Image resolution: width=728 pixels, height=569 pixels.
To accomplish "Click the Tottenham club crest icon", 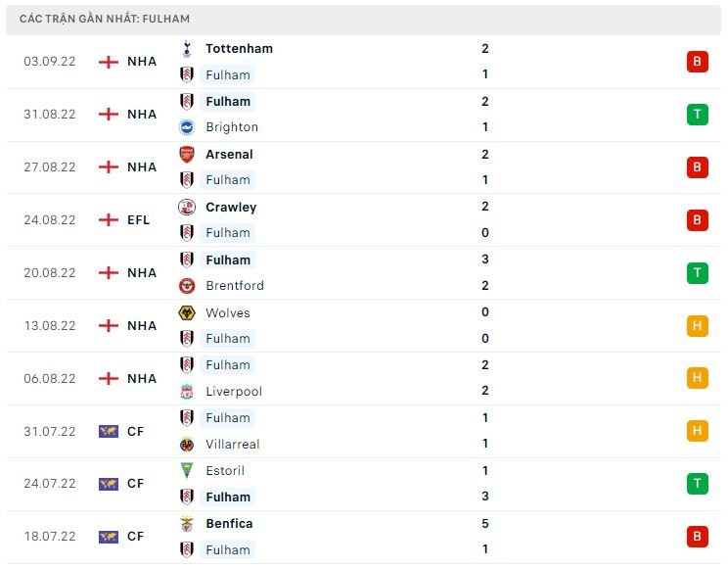I will [x=186, y=48].
